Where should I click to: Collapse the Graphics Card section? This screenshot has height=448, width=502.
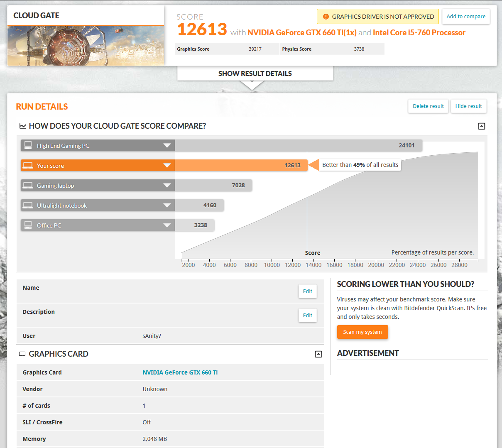pyautogui.click(x=318, y=354)
